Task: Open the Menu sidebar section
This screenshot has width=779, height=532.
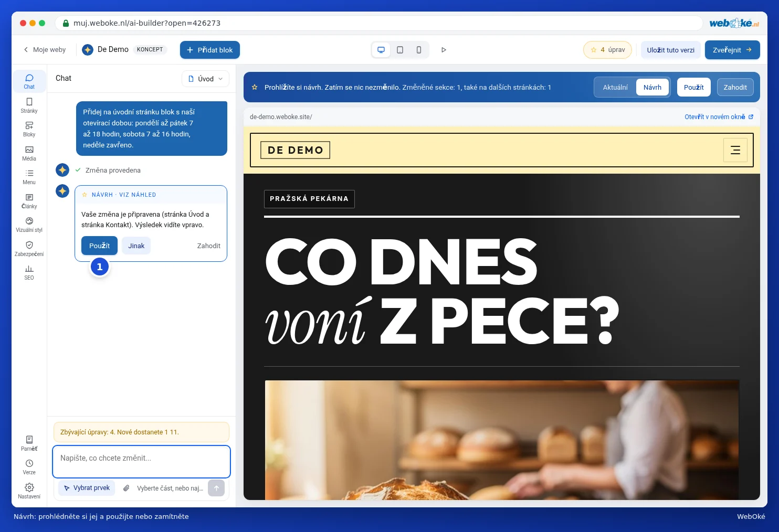Action: click(29, 177)
